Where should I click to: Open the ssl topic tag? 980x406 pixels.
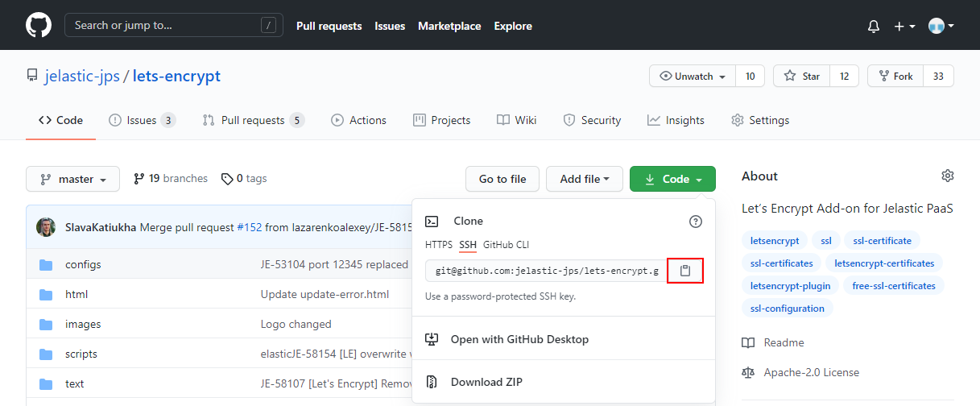(x=826, y=240)
